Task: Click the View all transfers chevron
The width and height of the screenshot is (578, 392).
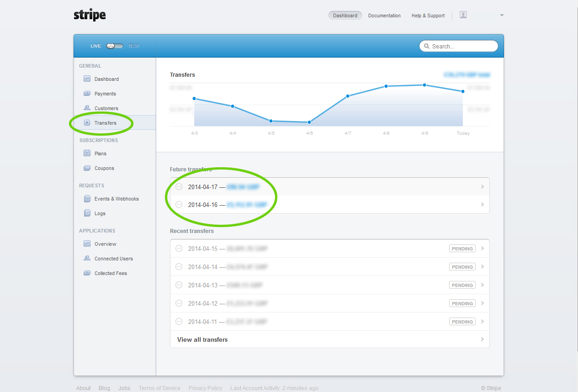Action: 483,339
